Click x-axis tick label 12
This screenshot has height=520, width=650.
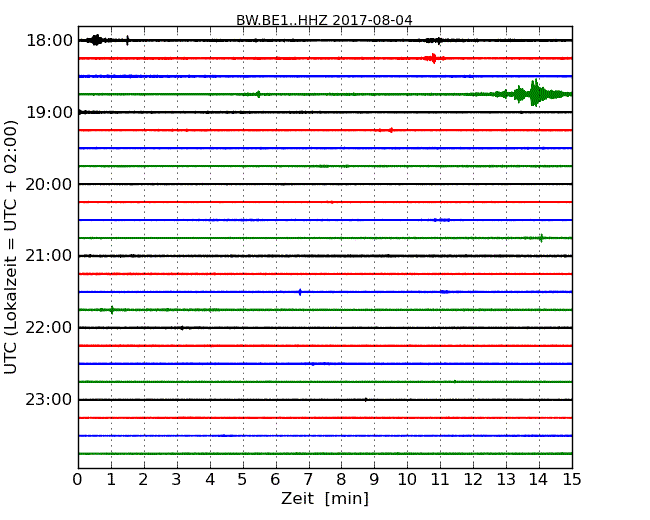[x=473, y=480]
